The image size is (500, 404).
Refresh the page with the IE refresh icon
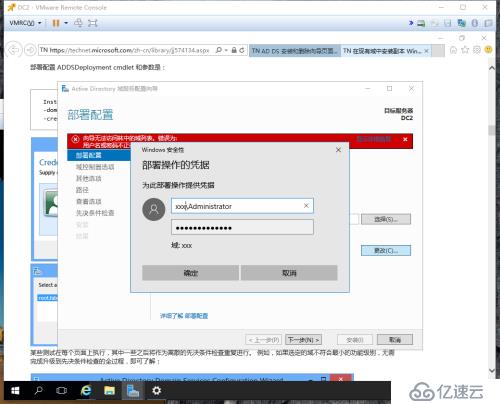pos(242,50)
